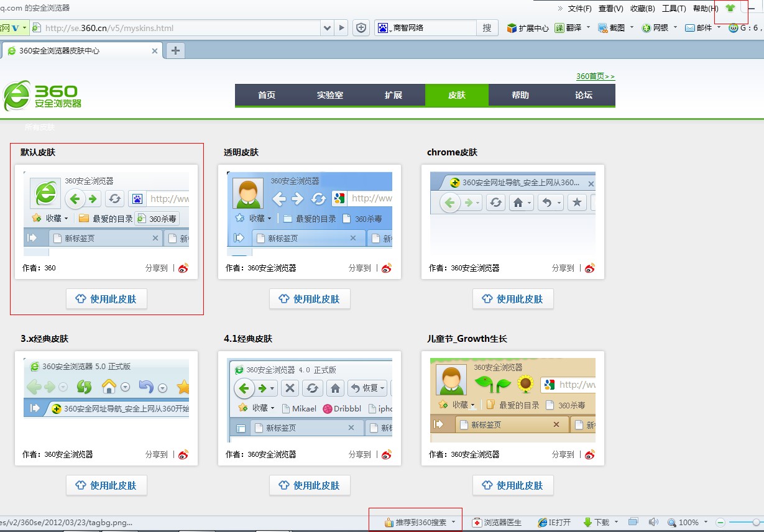Click the shield-plus security icon beside address bar
Image resolution: width=764 pixels, height=532 pixels.
[x=361, y=28]
